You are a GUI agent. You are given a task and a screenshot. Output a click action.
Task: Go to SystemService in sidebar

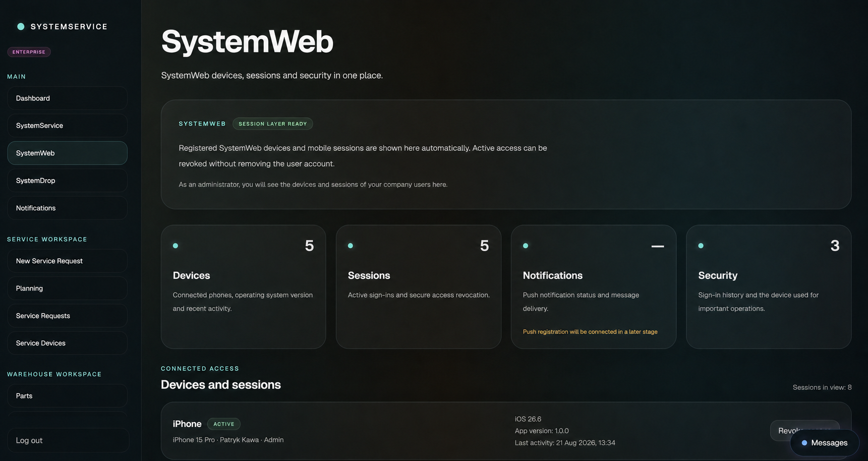point(67,126)
